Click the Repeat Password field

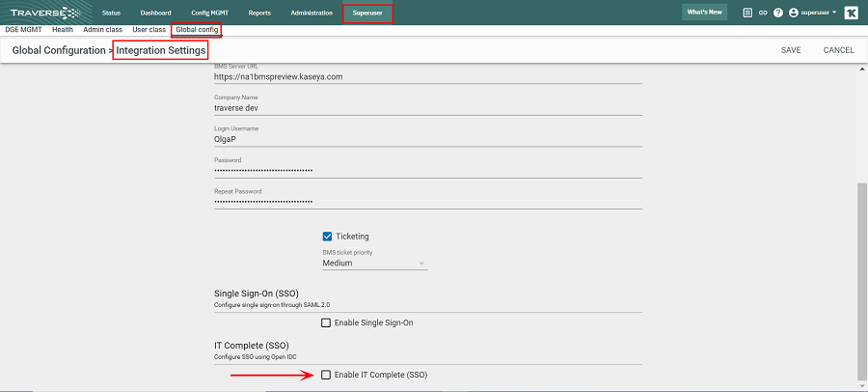428,202
